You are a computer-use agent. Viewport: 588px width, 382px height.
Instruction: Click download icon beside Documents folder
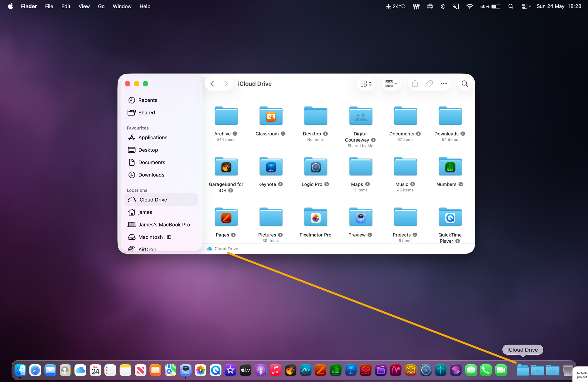pyautogui.click(x=418, y=134)
